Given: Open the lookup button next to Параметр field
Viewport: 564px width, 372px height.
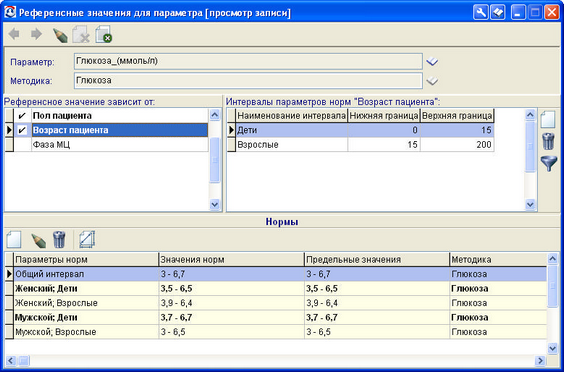Looking at the screenshot, I should pyautogui.click(x=432, y=62).
